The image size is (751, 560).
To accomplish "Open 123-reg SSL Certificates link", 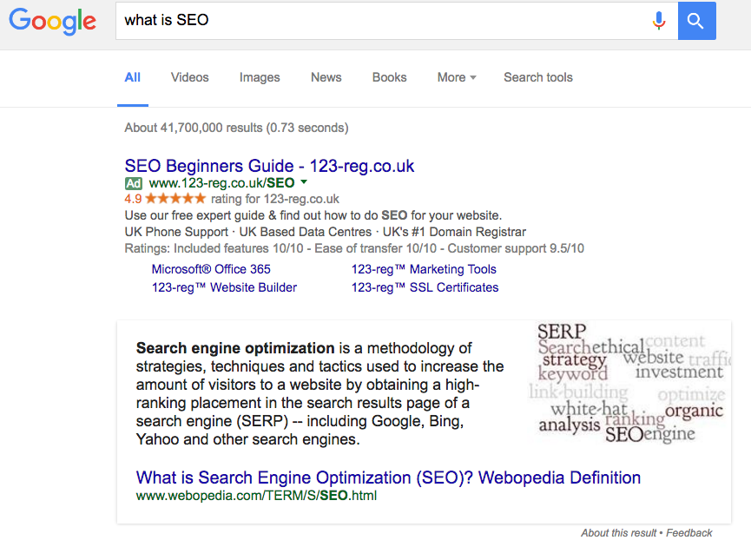I will click(x=425, y=287).
